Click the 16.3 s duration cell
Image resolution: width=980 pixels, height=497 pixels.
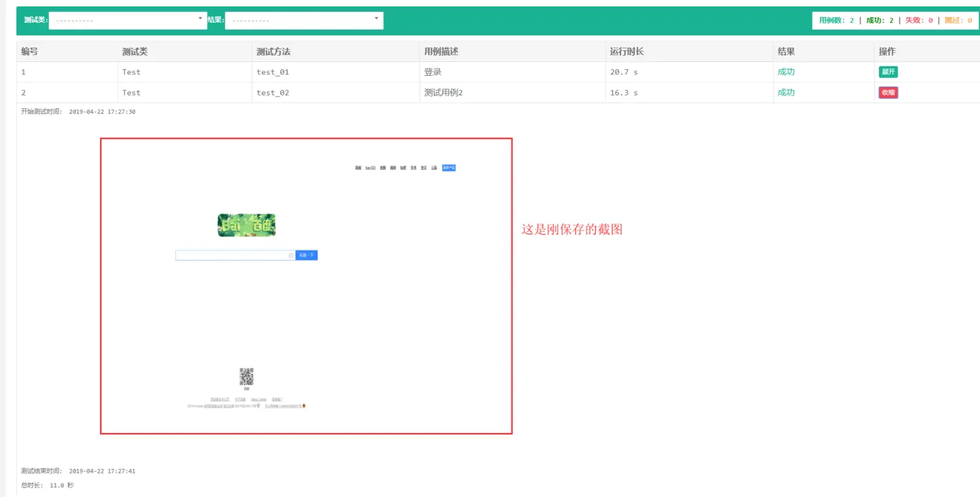pos(689,93)
